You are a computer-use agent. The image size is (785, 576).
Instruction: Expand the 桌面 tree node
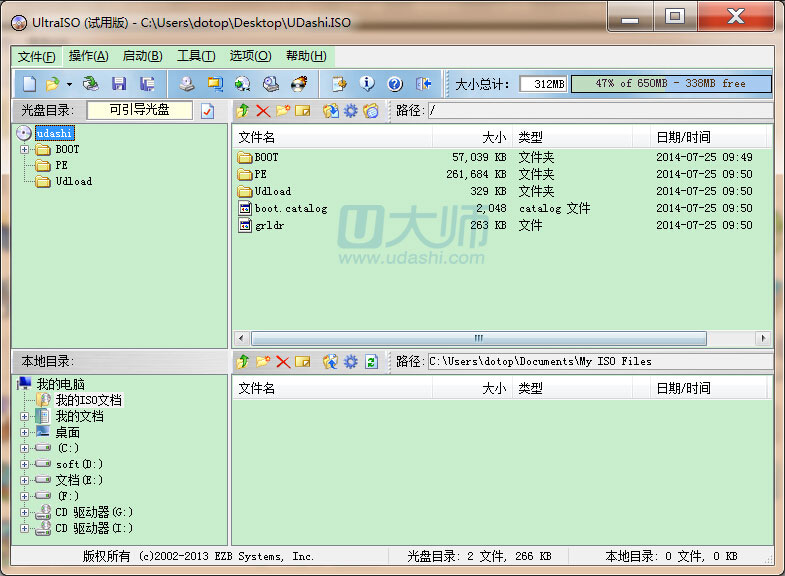click(24, 432)
